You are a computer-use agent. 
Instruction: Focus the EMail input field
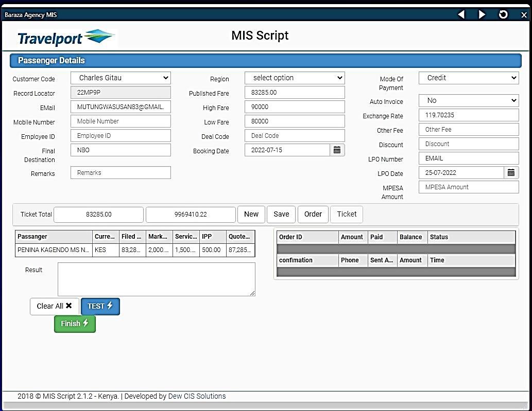coord(121,107)
